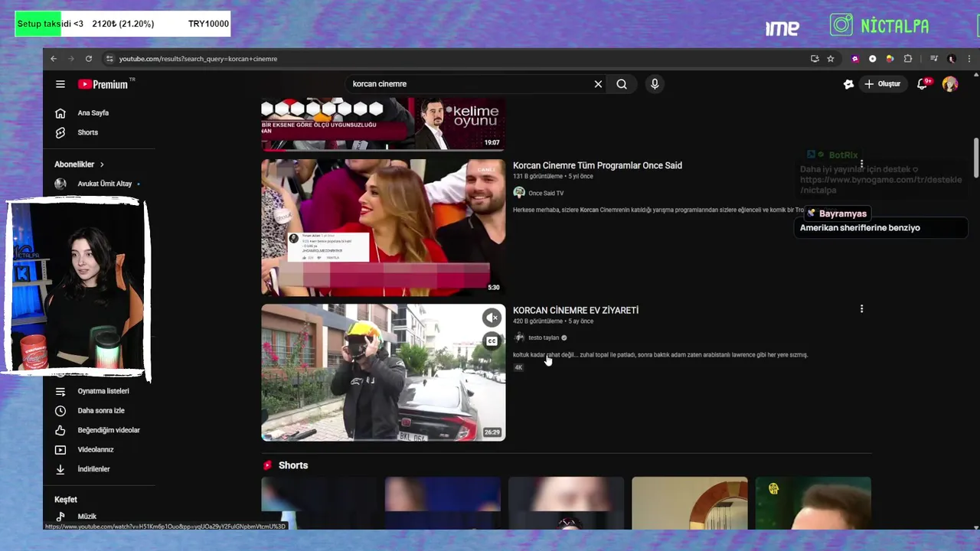Open site information icon in address bar
The image size is (980, 551).
tap(109, 59)
